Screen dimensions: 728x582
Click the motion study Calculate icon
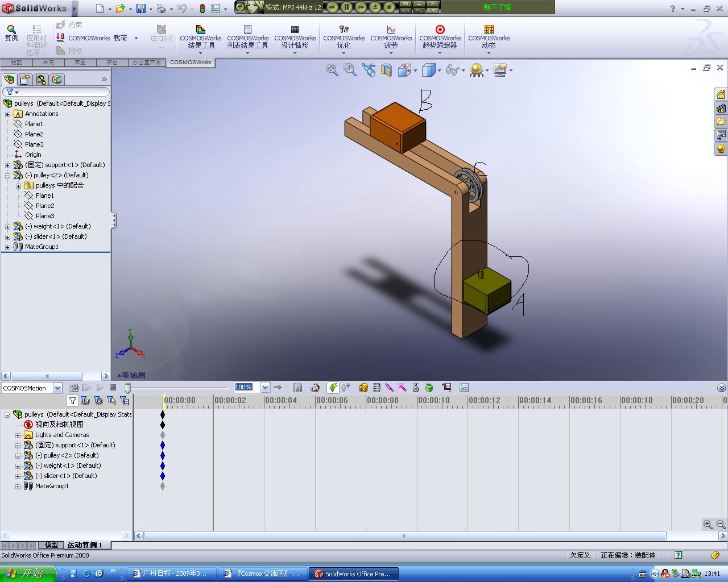pyautogui.click(x=74, y=388)
